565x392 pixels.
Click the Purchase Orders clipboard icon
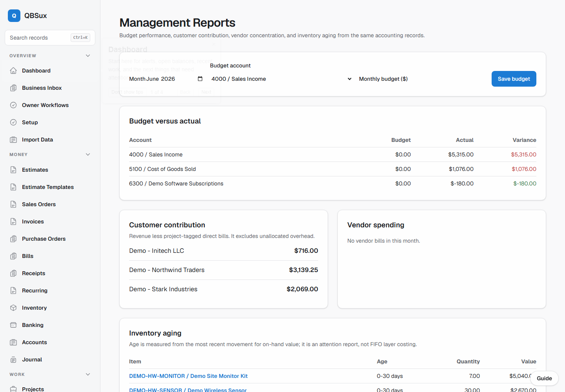point(13,239)
